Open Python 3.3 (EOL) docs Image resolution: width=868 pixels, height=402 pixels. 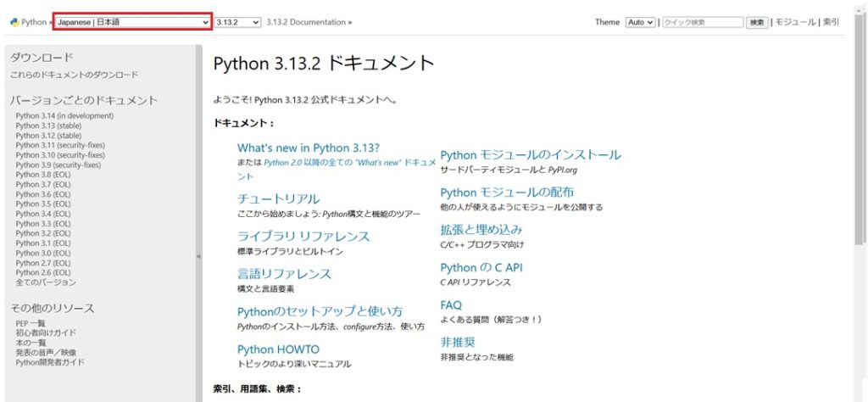[x=43, y=224]
